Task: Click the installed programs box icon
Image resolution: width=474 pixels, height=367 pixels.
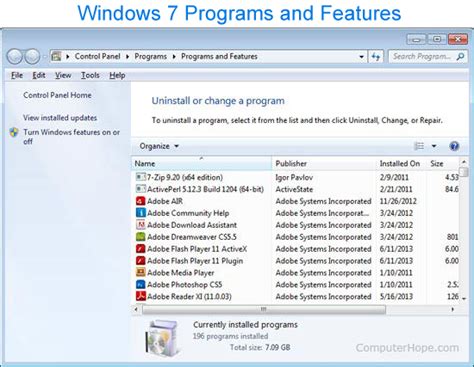Action: coord(162,337)
